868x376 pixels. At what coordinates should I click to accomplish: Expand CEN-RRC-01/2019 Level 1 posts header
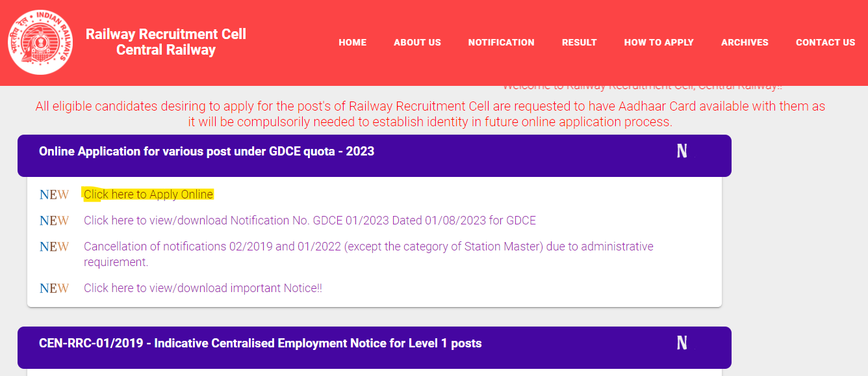click(374, 347)
